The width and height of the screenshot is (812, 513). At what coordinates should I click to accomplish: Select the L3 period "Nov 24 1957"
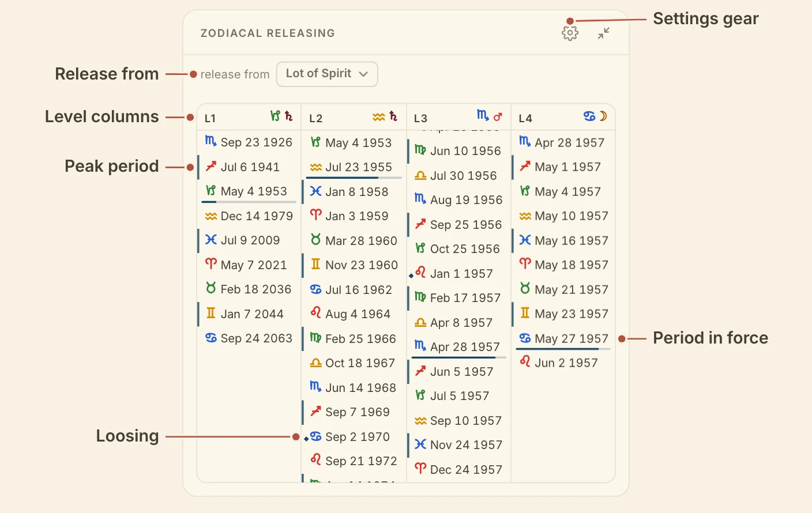458,444
